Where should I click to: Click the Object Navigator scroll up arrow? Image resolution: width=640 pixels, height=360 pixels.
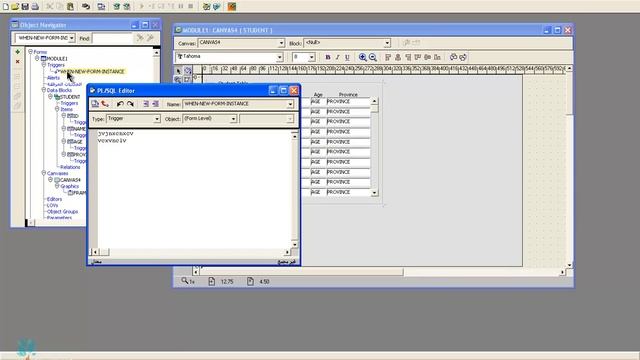coord(156,53)
